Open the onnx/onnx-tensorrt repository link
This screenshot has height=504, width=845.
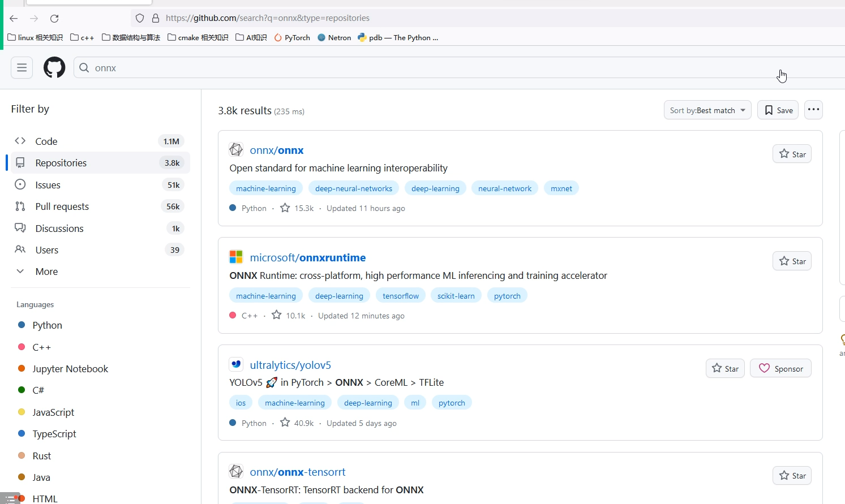[x=298, y=472]
